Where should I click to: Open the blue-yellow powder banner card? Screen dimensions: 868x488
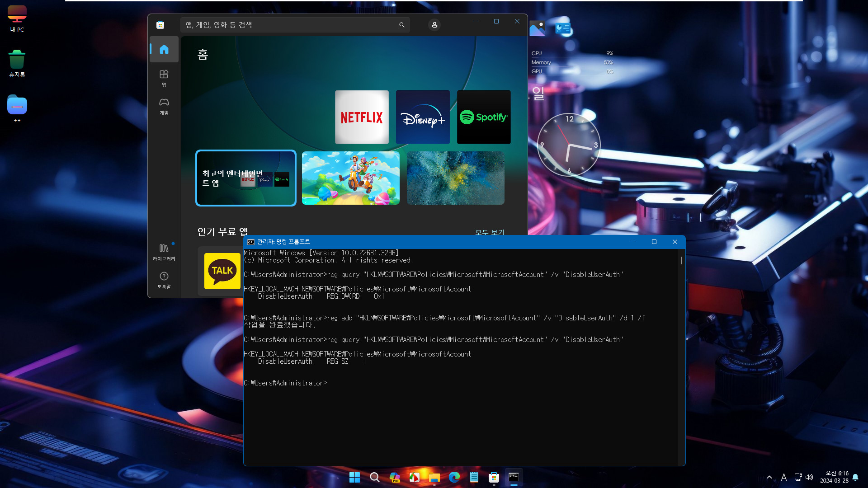(456, 178)
